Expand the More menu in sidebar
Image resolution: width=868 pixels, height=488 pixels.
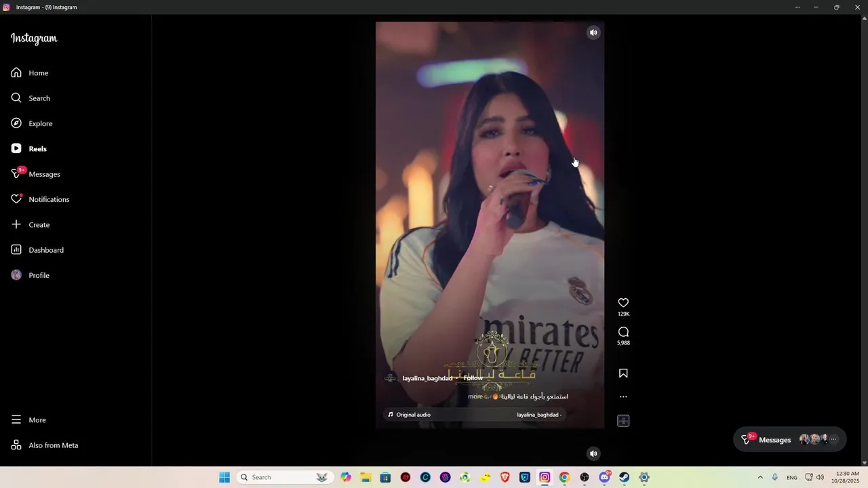click(28, 420)
